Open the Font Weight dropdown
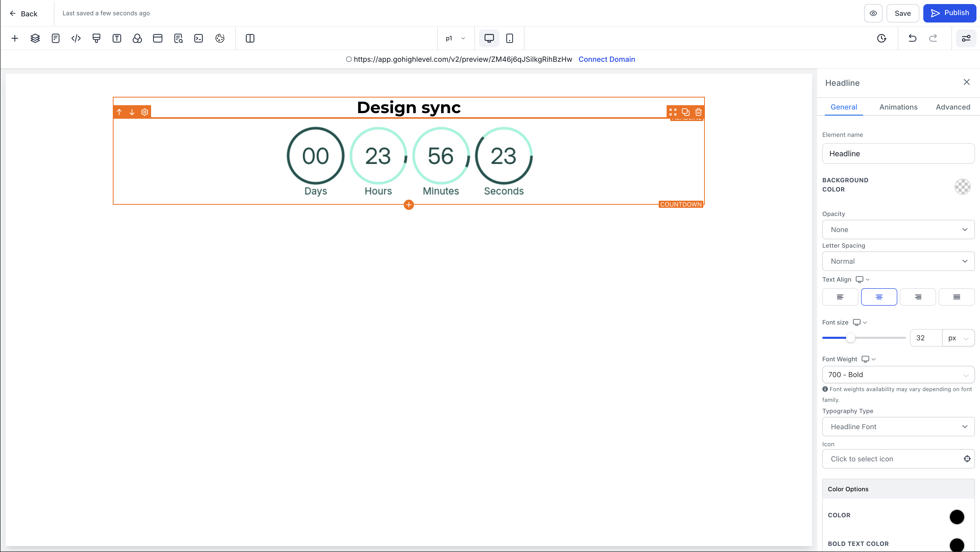Screen dimensions: 980x552 pos(898,375)
